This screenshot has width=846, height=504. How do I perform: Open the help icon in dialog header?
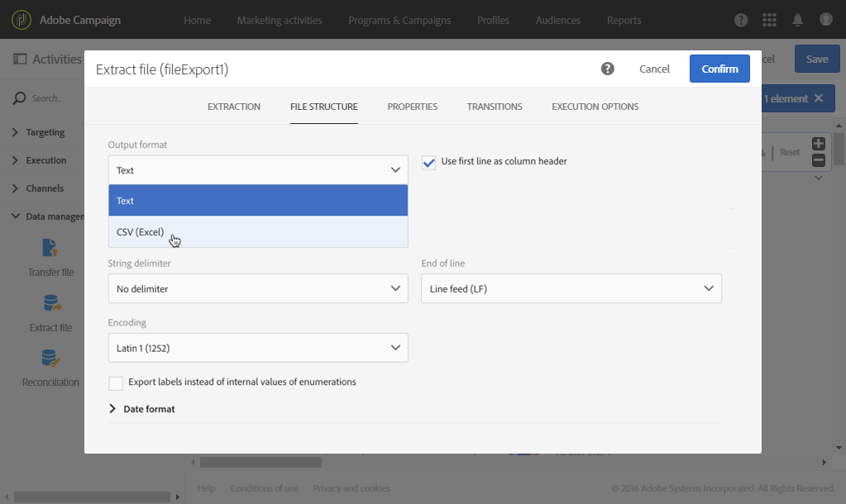click(608, 69)
